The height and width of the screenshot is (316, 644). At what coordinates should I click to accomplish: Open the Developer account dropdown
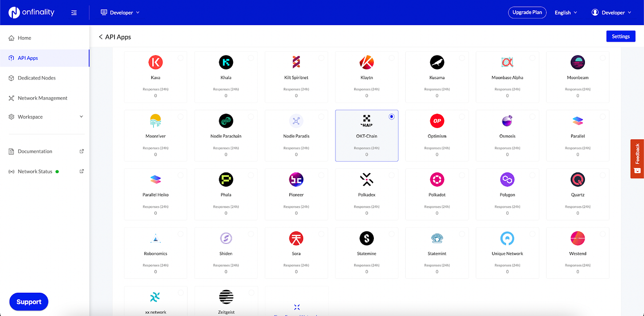(611, 13)
